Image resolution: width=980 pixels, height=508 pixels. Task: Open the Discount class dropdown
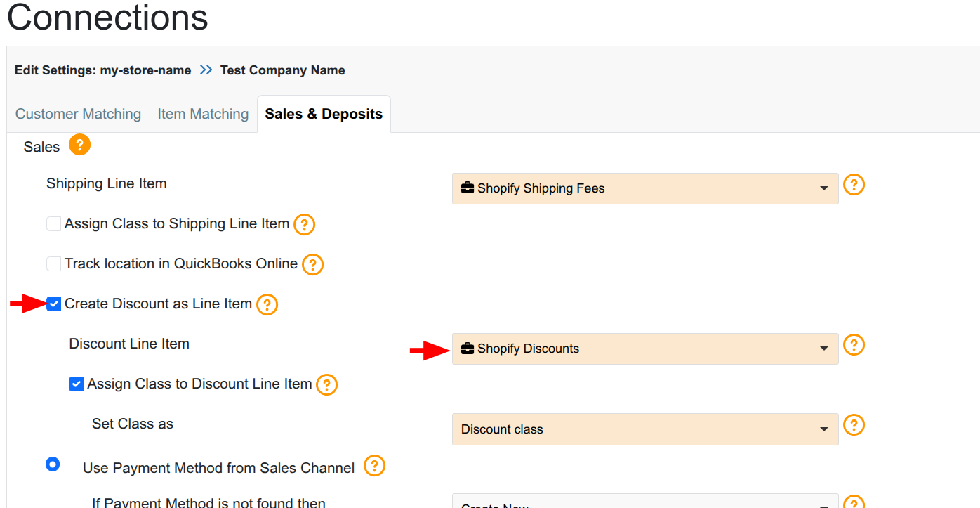coord(644,429)
